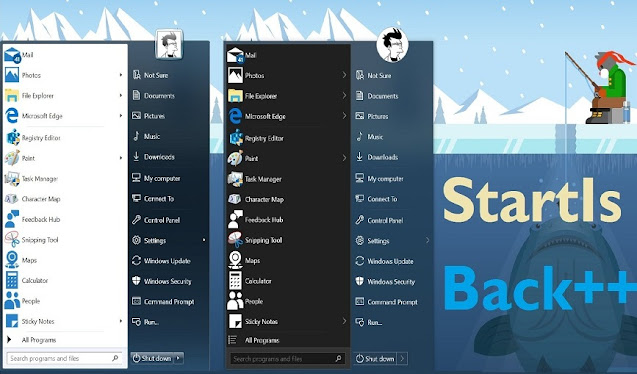Click the People icon in the light menu
This screenshot has height=374, width=637.
12,301
